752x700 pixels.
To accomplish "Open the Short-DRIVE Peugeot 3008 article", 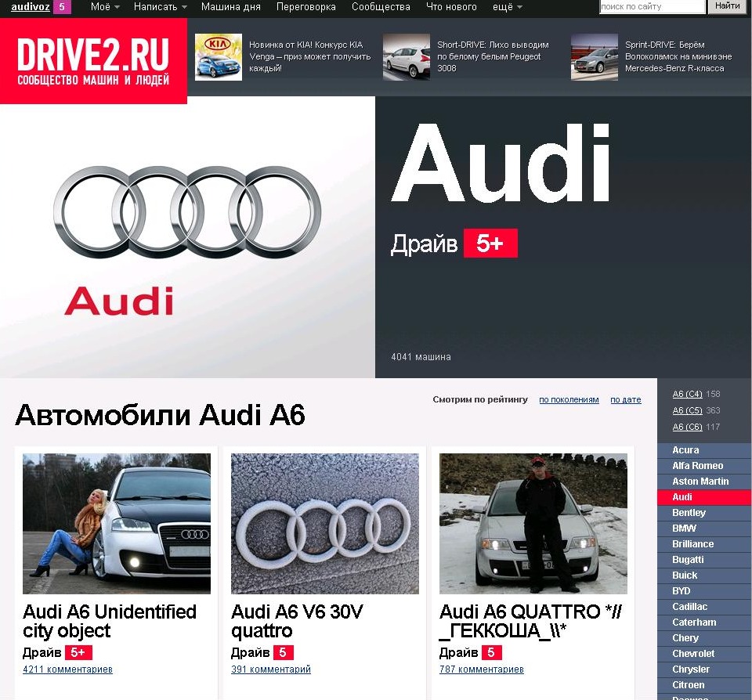I will [x=493, y=56].
